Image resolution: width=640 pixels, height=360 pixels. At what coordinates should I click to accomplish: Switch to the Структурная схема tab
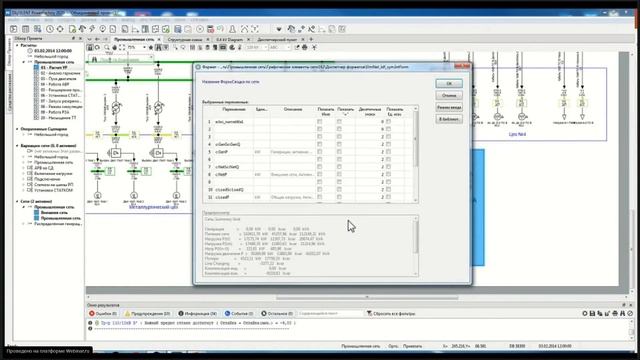click(x=185, y=40)
